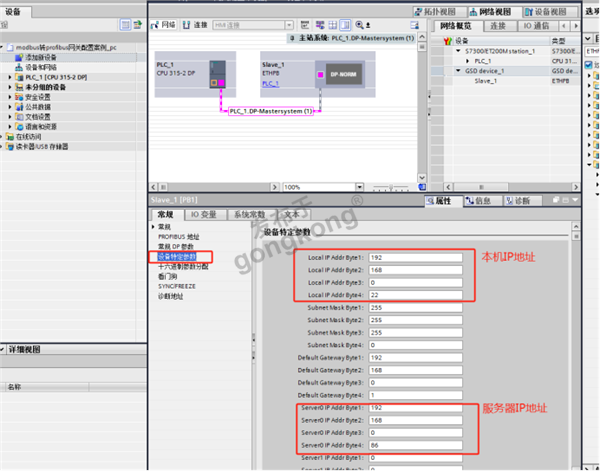Viewport: 600px width, 471px height.
Task: Click the PLC_1.DP-Mastersystem (1) bus label
Action: (271, 111)
